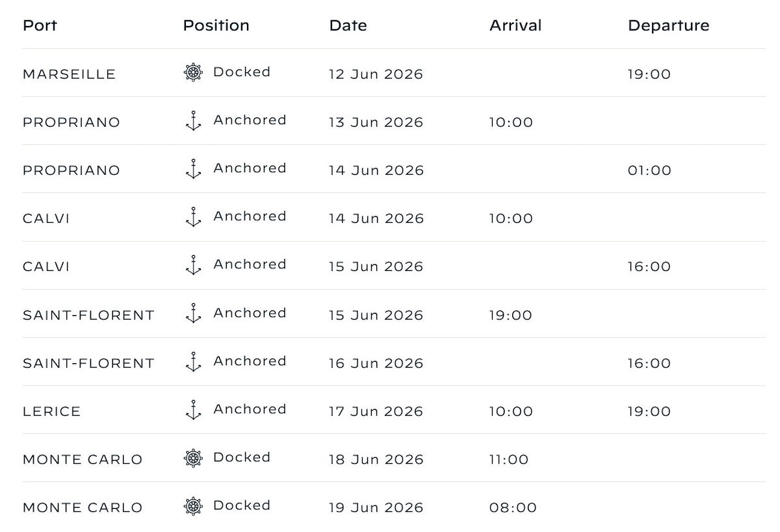Click the anchor icon on Propriano 14 Jun row
780x532 pixels.
[x=193, y=169]
